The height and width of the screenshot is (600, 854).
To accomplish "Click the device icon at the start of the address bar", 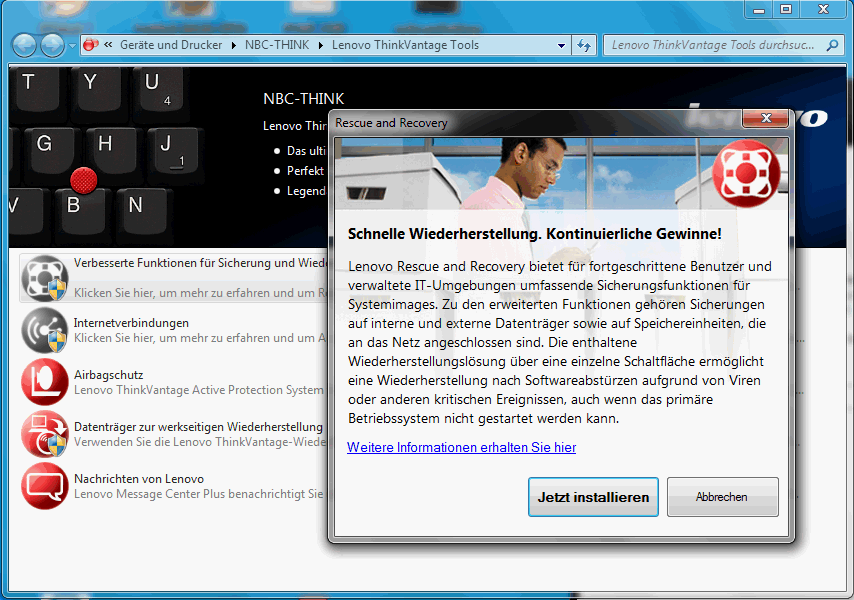I will (x=91, y=45).
